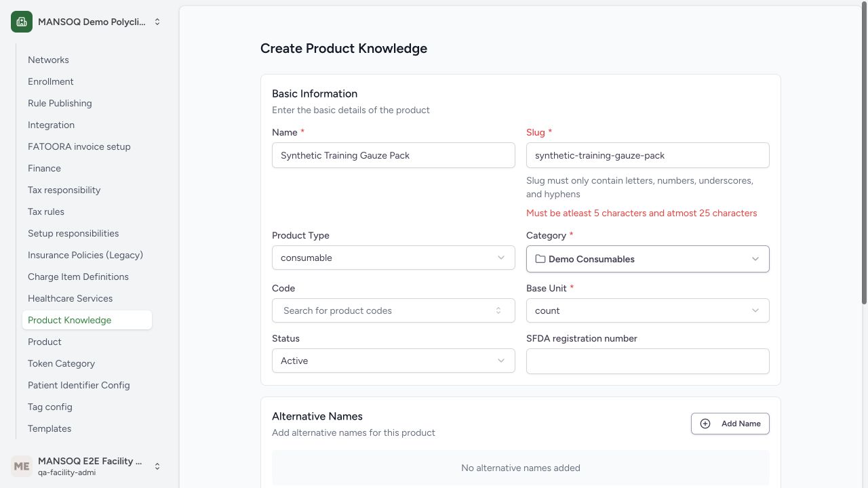Open Setup responsibilities
The image size is (868, 488).
(87, 233)
